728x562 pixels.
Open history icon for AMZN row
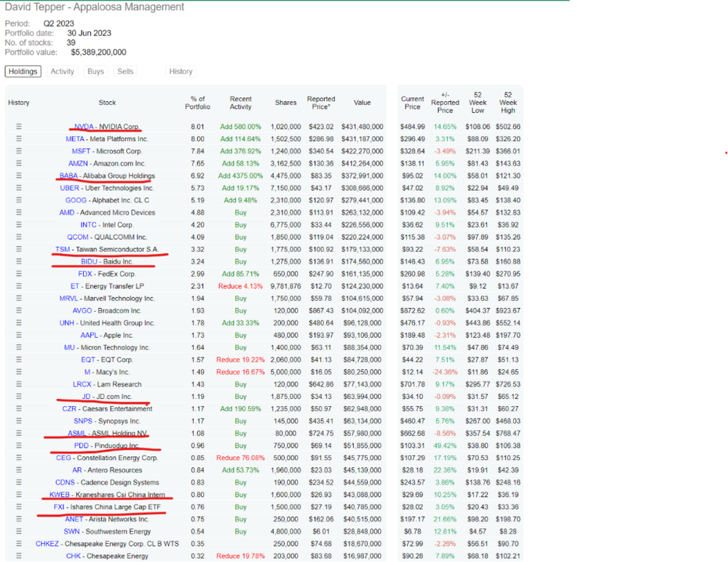pyautogui.click(x=19, y=164)
